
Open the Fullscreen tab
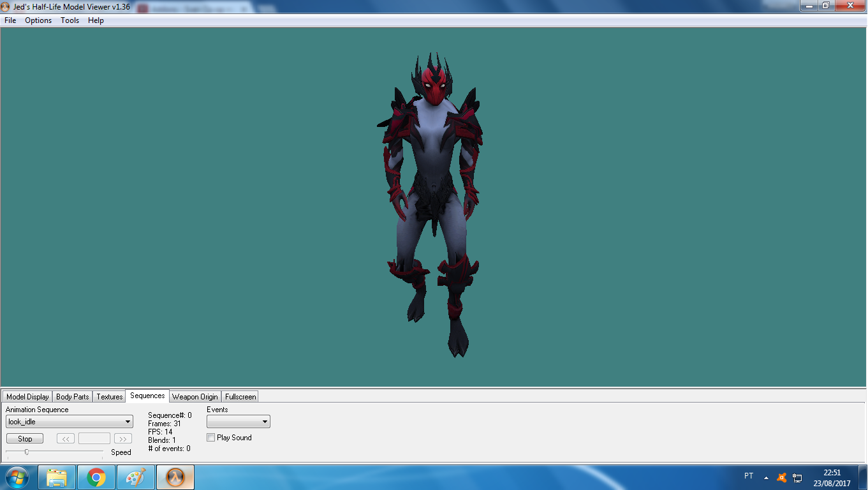(240, 396)
